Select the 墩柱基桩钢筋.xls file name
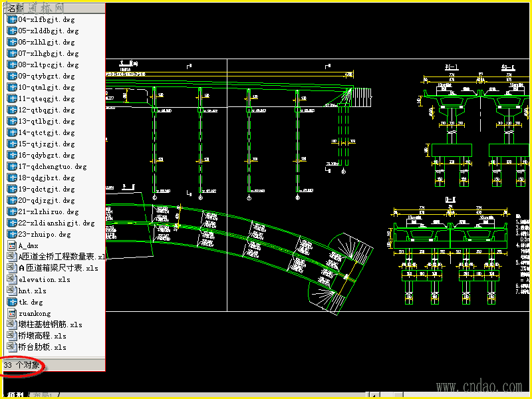Image resolution: width=532 pixels, height=399 pixels. click(x=51, y=325)
